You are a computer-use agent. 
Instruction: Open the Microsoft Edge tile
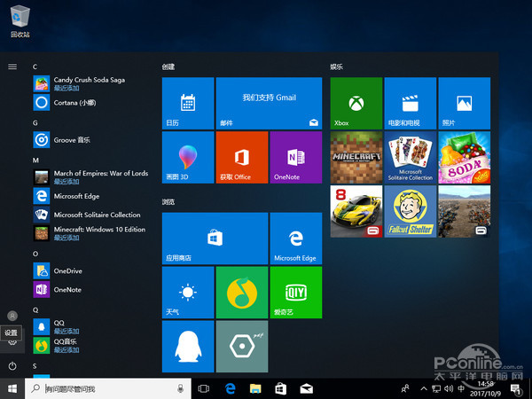(x=296, y=239)
